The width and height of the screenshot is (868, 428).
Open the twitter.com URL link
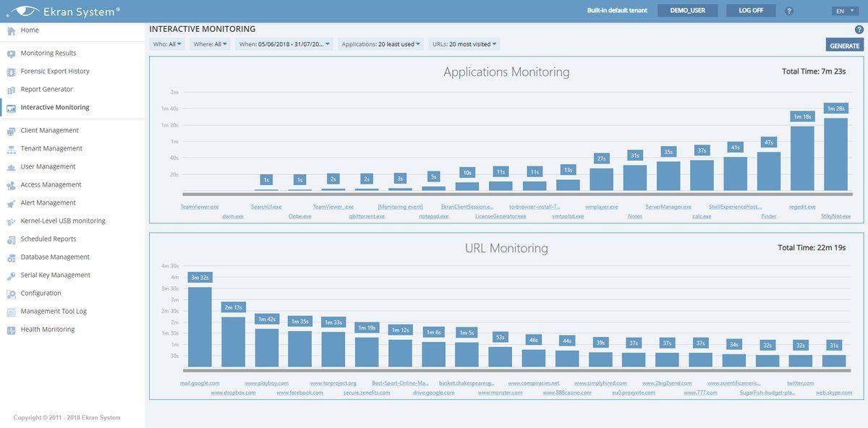point(801,383)
